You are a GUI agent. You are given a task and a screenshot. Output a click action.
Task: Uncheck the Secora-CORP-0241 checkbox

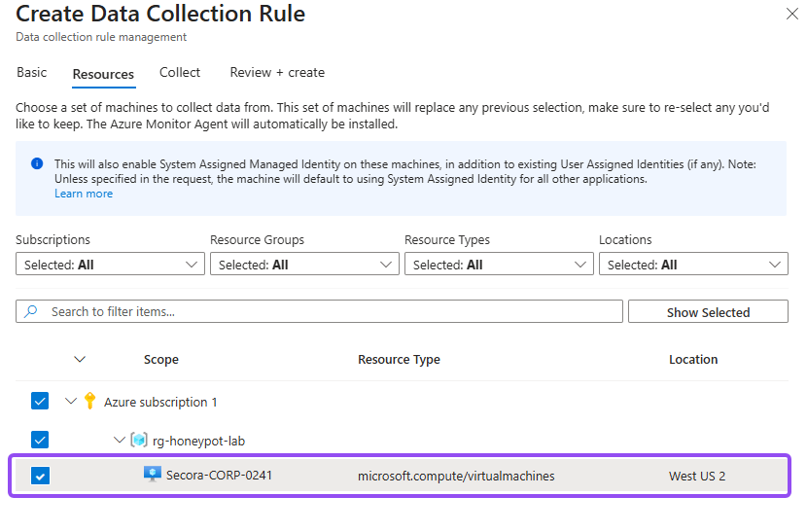coord(40,476)
